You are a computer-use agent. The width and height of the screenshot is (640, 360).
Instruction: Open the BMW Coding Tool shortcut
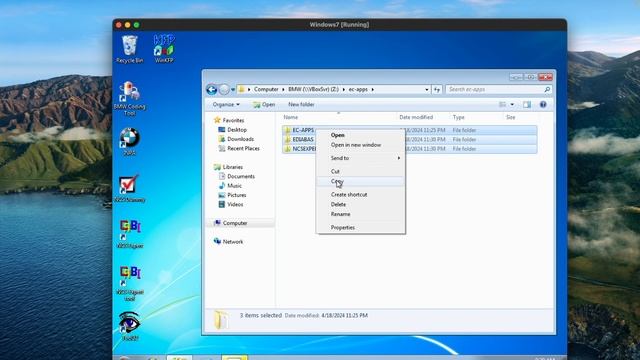pos(129,98)
